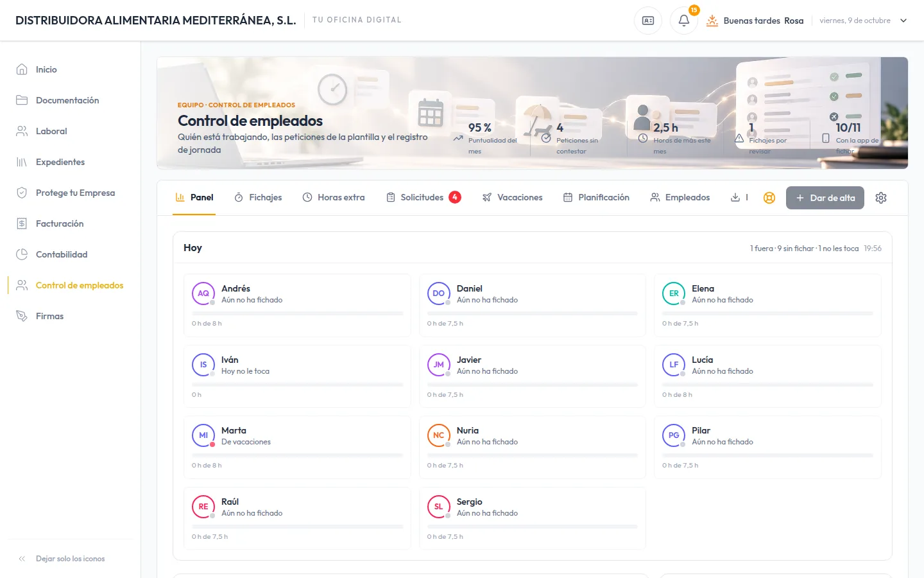Screen dimensions: 924x578
Task: Click Marta's MI avatar
Action: [203, 435]
